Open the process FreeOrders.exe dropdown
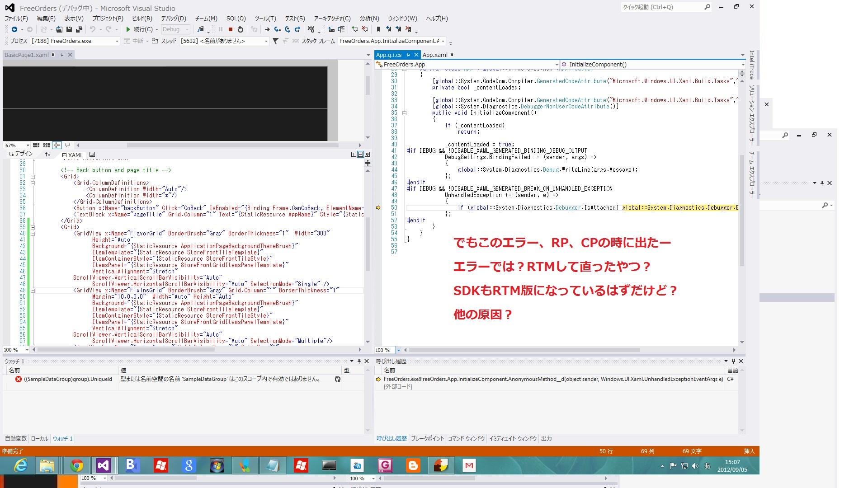868x488 pixels. coord(117,41)
